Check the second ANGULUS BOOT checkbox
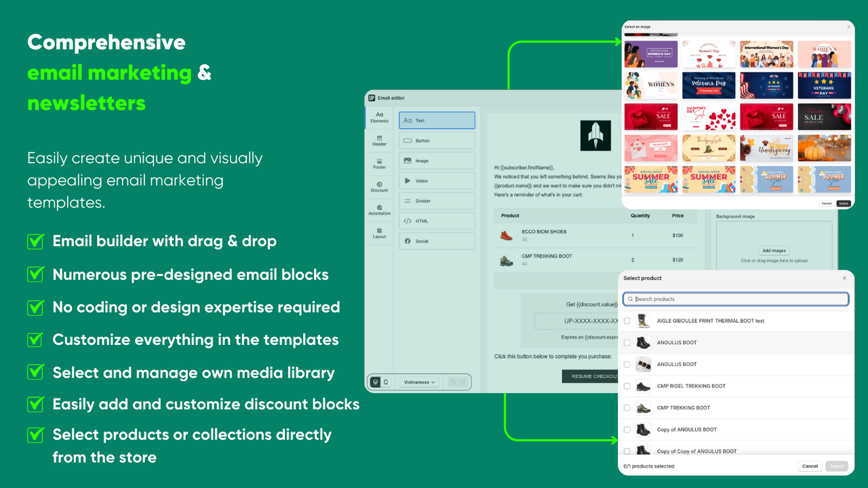The width and height of the screenshot is (868, 488). coord(627,364)
